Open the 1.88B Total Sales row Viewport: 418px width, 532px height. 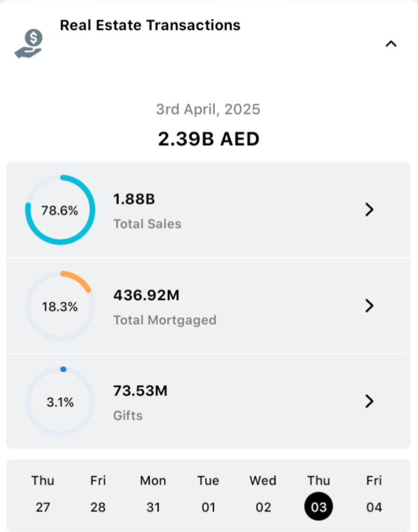click(x=208, y=210)
